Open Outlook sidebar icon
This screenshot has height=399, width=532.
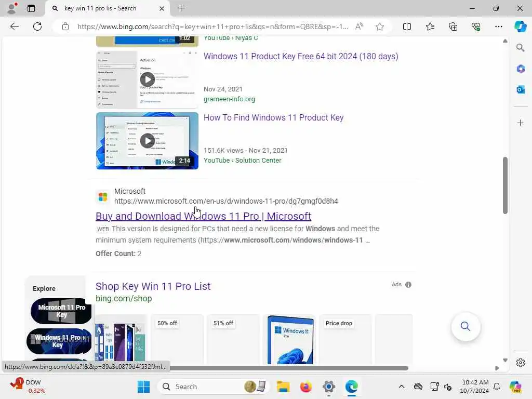coord(520,89)
